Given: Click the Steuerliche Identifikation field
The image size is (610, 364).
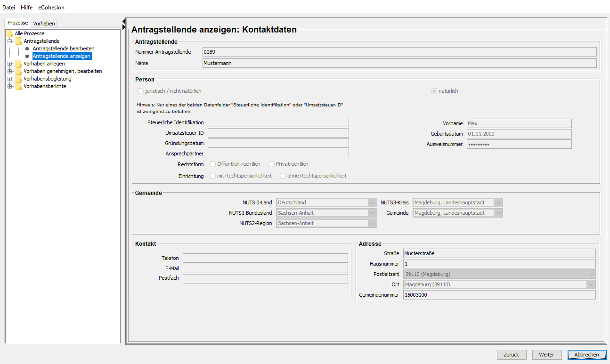Looking at the screenshot, I should pos(278,122).
